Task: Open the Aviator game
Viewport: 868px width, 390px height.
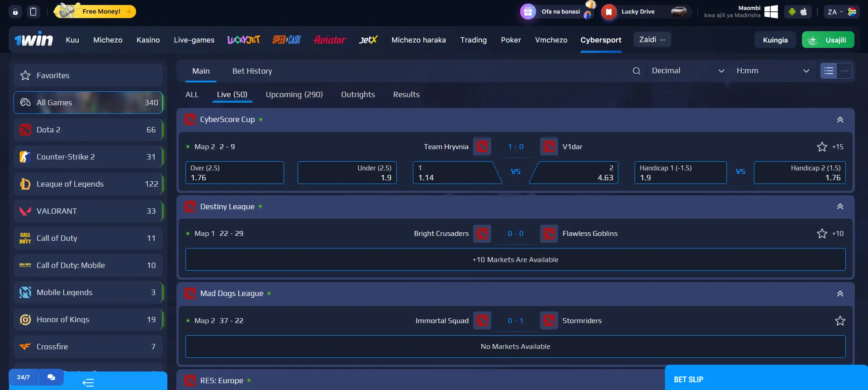Action: coord(330,40)
